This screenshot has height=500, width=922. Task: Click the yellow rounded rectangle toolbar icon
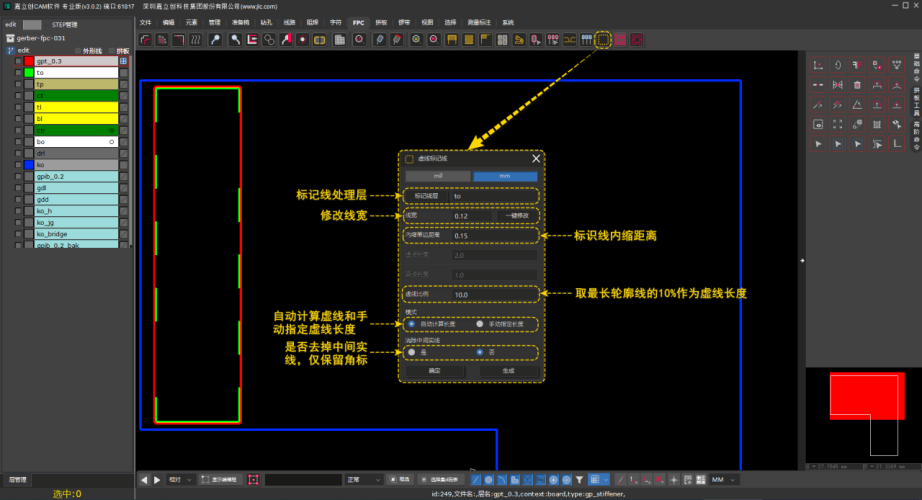tap(319, 40)
